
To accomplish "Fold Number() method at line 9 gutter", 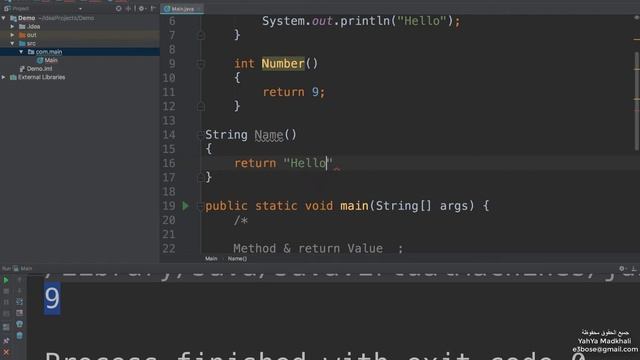I will 200,64.
